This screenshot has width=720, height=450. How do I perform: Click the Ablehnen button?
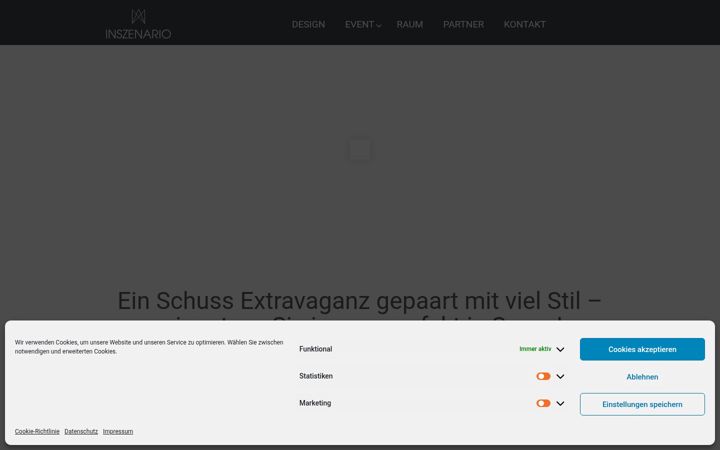pyautogui.click(x=642, y=377)
